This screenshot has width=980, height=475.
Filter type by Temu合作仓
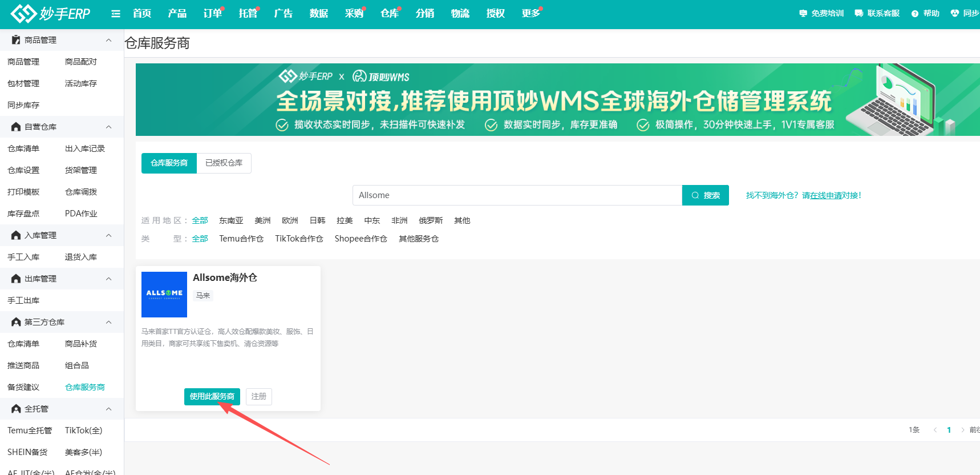click(x=241, y=239)
